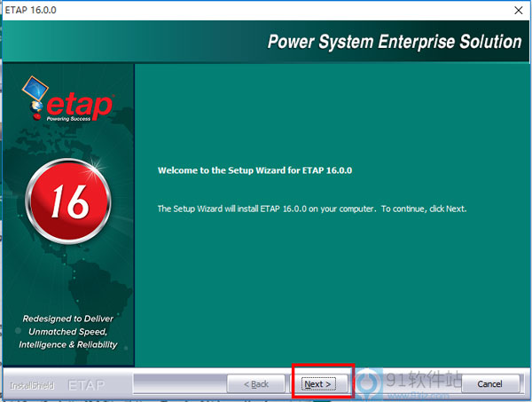Click the 91软件站 watermark logo
Image resolution: width=532 pixels, height=402 pixels.
(421, 384)
